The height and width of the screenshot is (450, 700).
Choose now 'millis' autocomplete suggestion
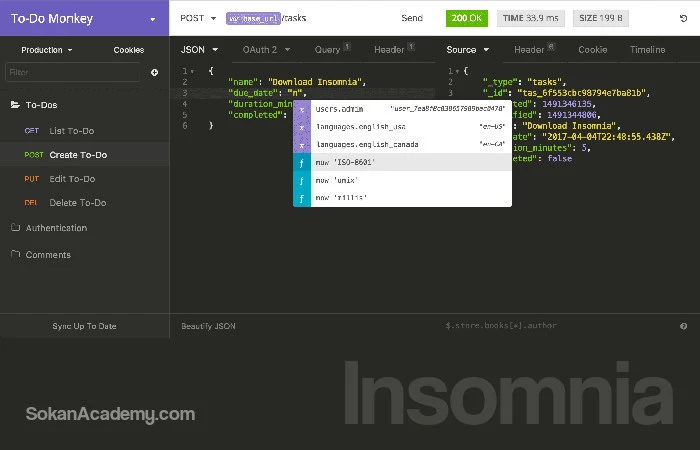402,198
